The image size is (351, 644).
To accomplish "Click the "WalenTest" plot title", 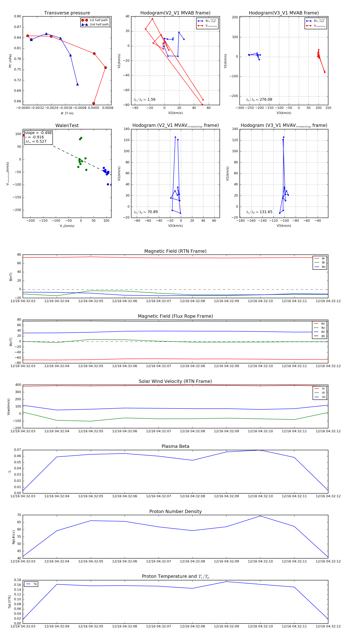I will (x=67, y=125).
